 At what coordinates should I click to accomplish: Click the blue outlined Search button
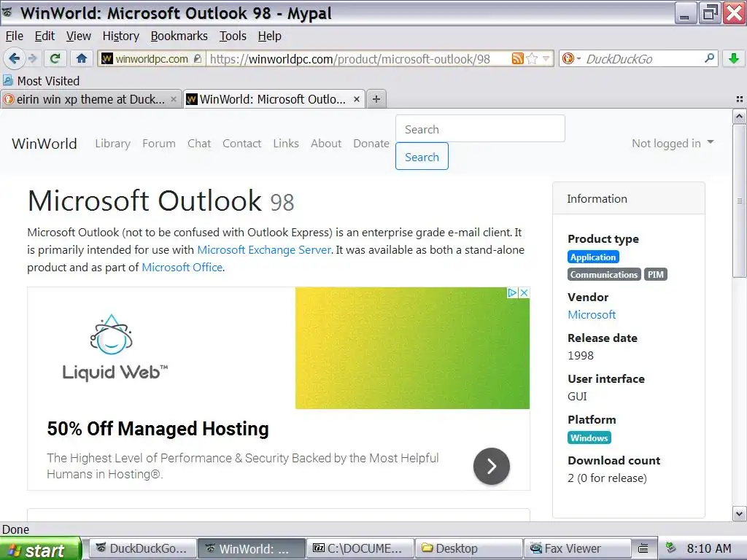pyautogui.click(x=422, y=156)
